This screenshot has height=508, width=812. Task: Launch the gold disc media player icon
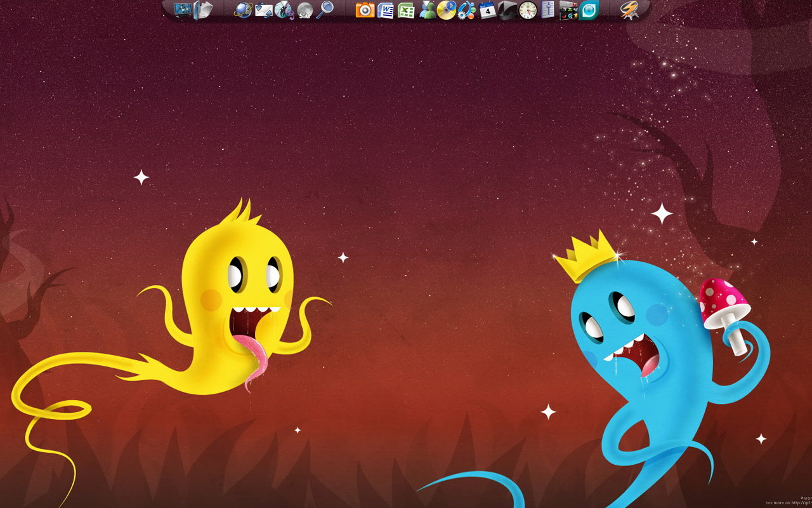tap(447, 10)
